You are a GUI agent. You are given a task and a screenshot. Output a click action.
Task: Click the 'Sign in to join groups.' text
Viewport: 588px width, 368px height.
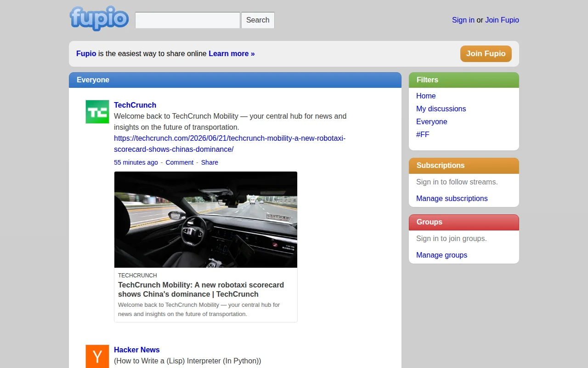tap(452, 238)
